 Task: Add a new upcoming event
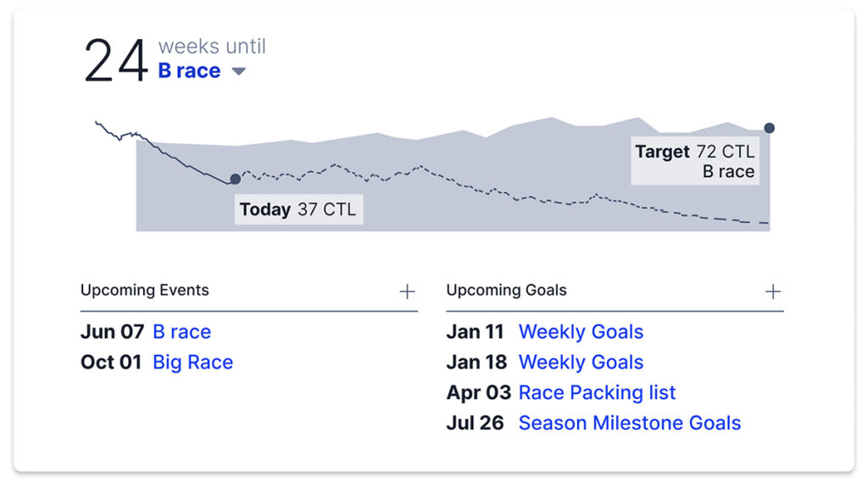tap(407, 291)
